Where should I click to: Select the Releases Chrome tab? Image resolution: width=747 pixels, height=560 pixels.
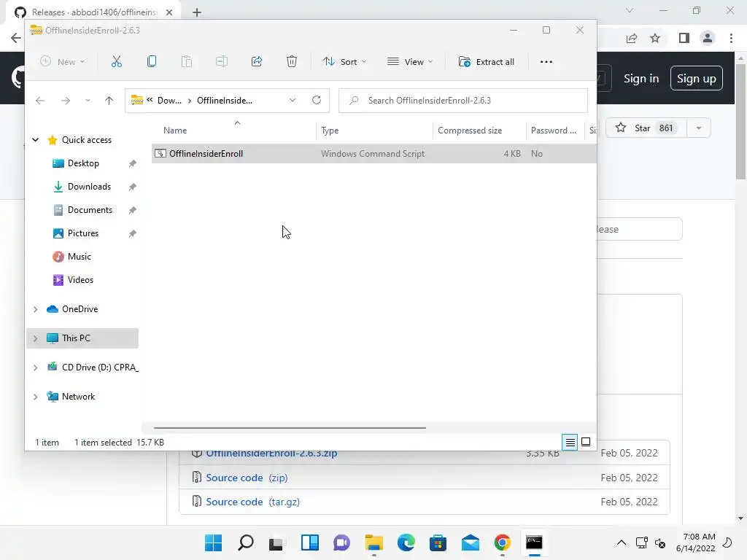point(94,12)
